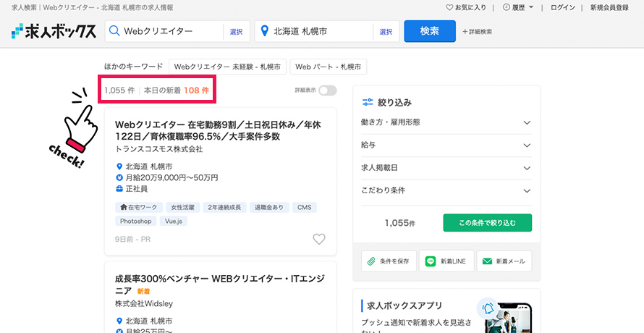644x333 pixels.
Task: Click 本日の新着 108 件 text
Action: pos(177,90)
